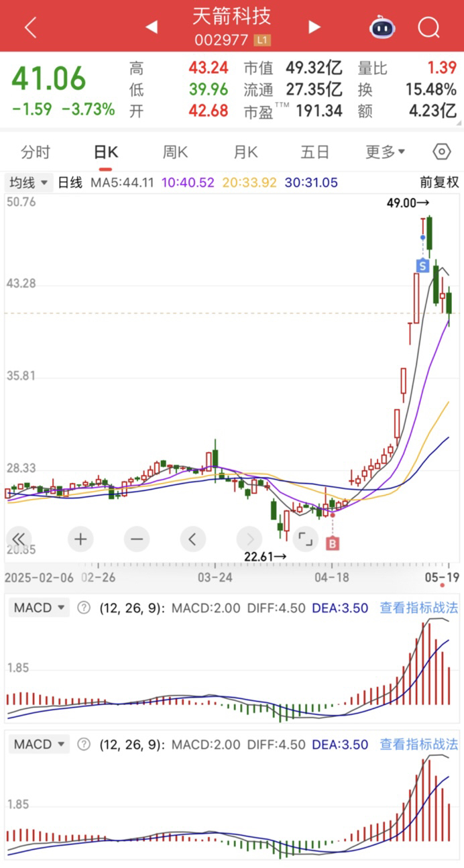Tap 49.00 high price annotation
Screen dimensions: 464x868
coord(408,202)
